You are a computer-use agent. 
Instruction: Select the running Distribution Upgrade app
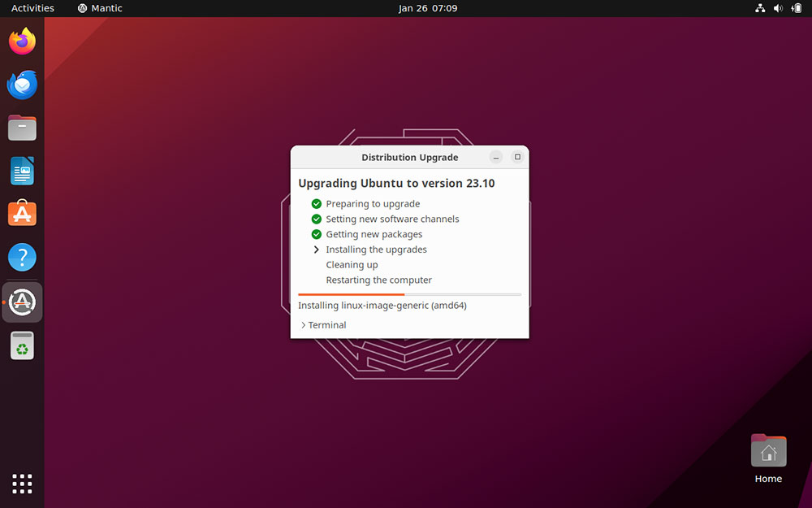pos(22,302)
